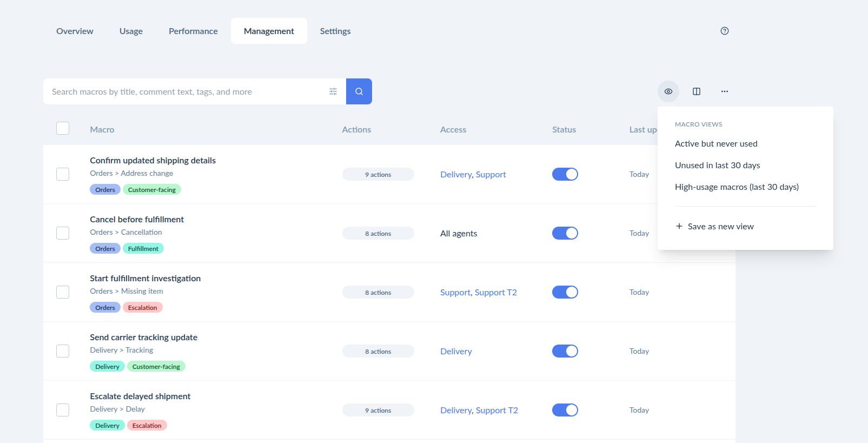Open the more options ellipsis menu
Image resolution: width=868 pixels, height=443 pixels.
pos(725,91)
